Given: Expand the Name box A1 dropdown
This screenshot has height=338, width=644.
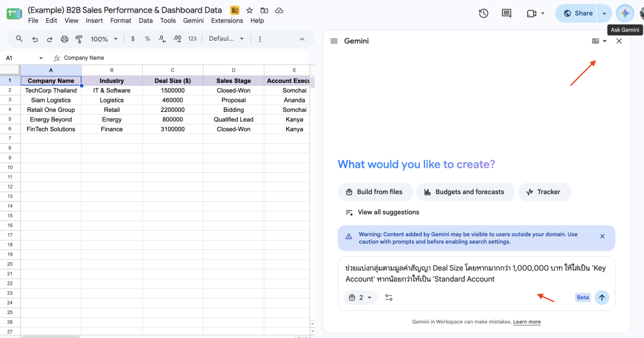Looking at the screenshot, I should point(41,58).
